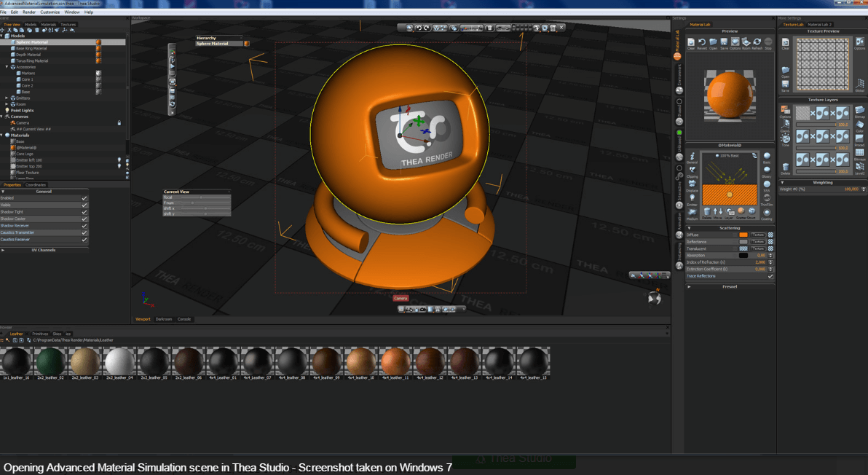Select the Emitter icon in the material editor
868x475 pixels.
click(x=692, y=197)
